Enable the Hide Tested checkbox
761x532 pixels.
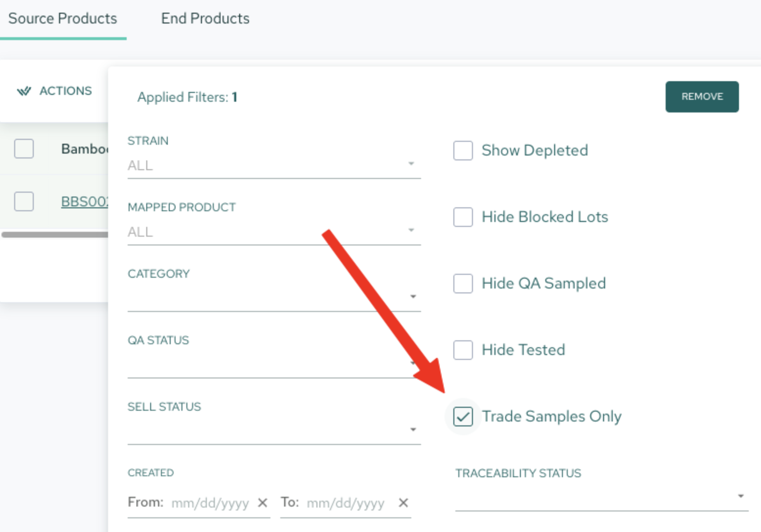463,350
